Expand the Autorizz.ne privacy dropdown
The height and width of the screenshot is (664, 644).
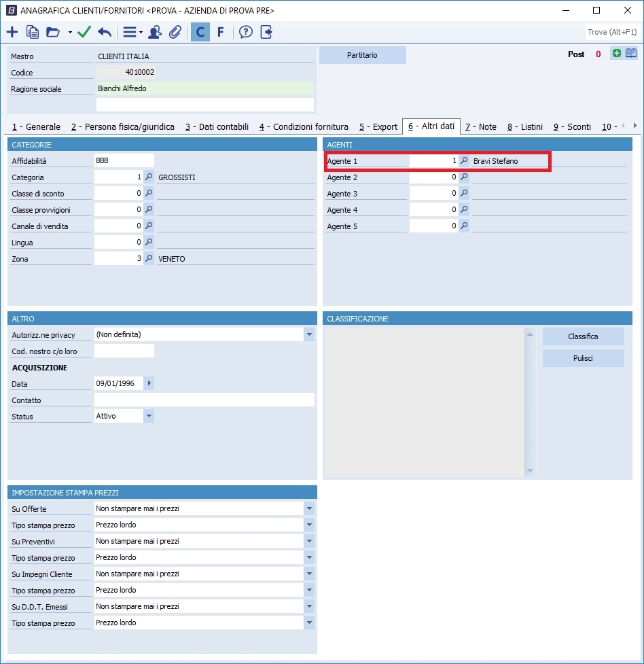click(x=309, y=334)
